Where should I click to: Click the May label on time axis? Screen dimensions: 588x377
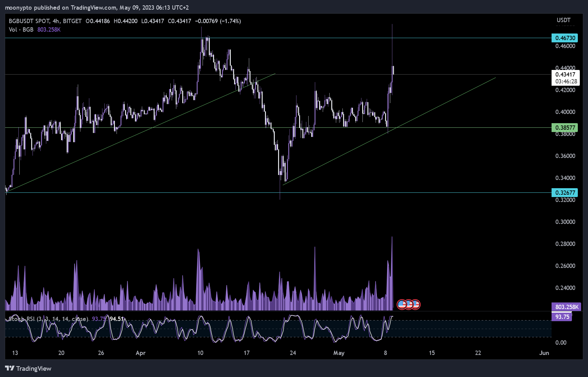point(339,353)
